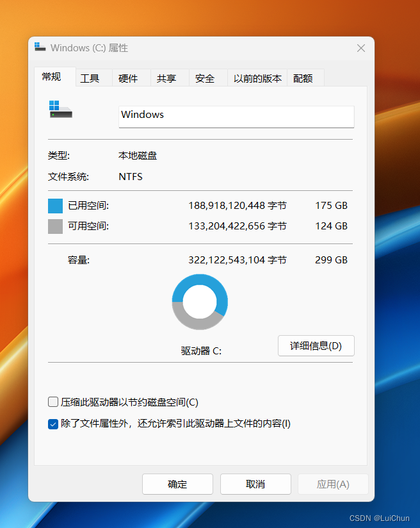Click the 本地磁盘 type value
Screen dimensions: 420x528
point(138,156)
